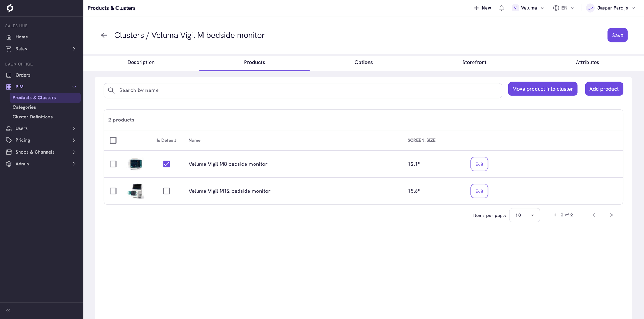The image size is (644, 319).
Task: Open the Veluma organization dropdown
Action: pyautogui.click(x=528, y=8)
